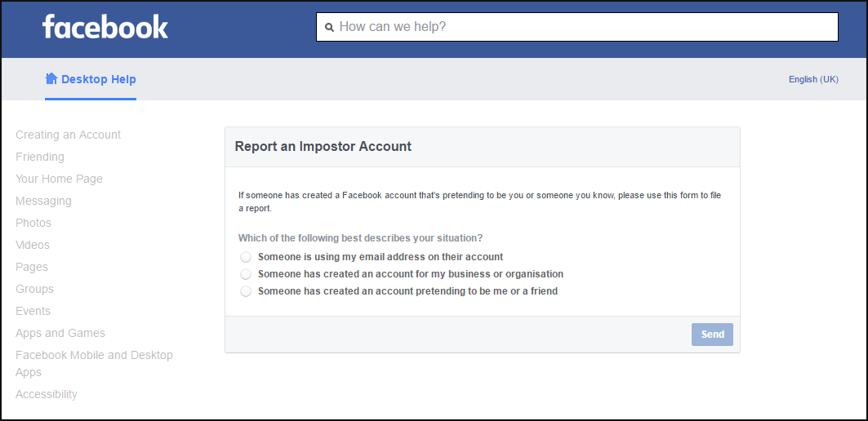
Task: Open Facebook Mobile and Desktop Apps topic
Action: 94,363
